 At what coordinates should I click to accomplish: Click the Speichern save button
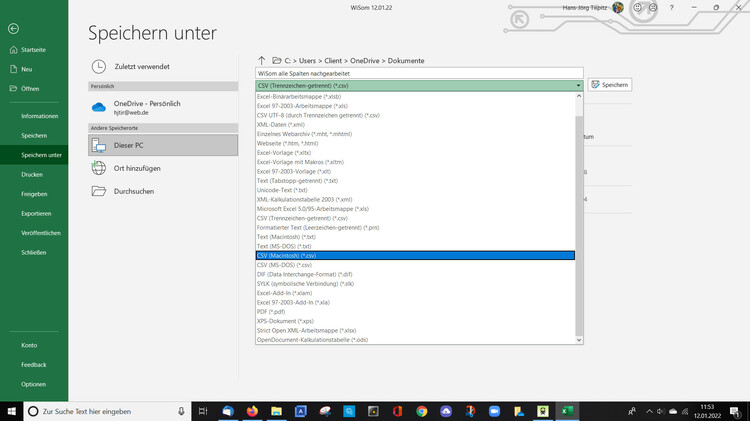tap(610, 85)
